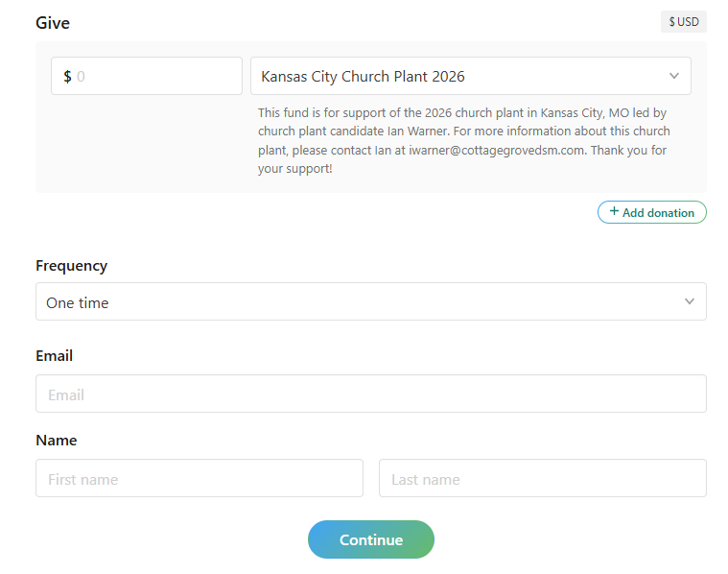Click into the Last name field
The height and width of the screenshot is (574, 728).
(x=542, y=479)
